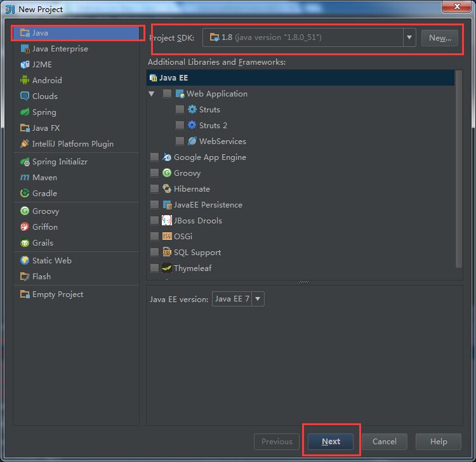The width and height of the screenshot is (476, 462).
Task: Click the Previous button
Action: coord(277,441)
